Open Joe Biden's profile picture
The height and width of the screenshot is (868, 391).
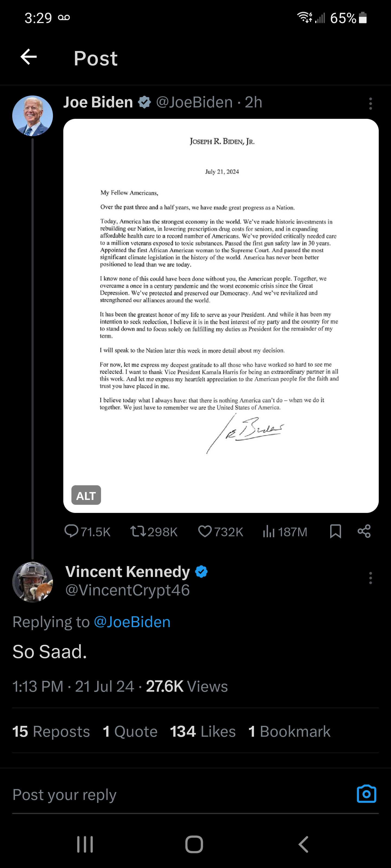pos(33,116)
